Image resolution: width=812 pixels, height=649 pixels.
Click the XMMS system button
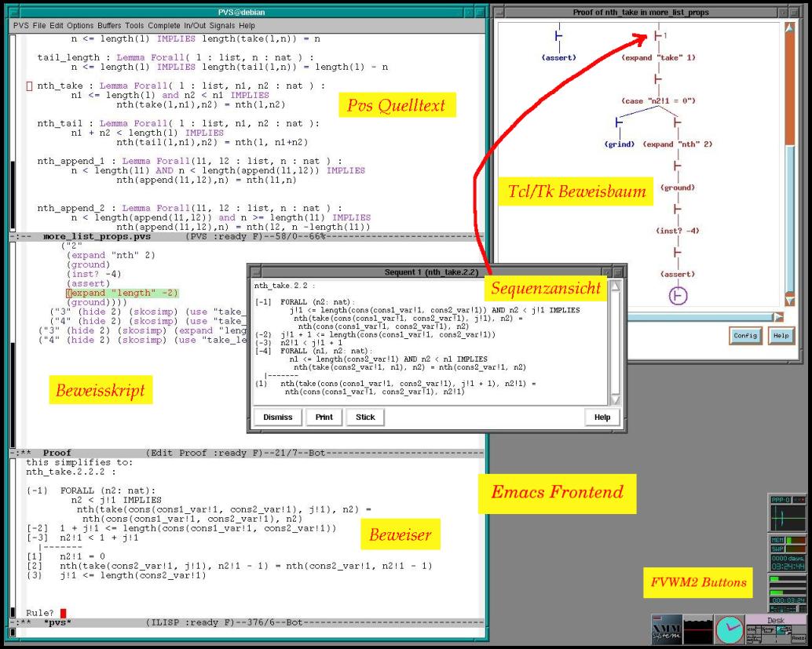[666, 629]
